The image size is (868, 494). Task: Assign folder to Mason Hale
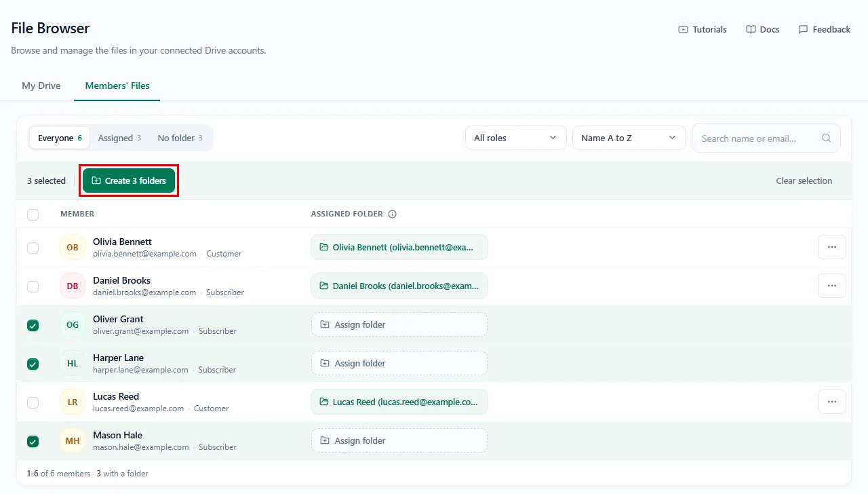tap(399, 440)
